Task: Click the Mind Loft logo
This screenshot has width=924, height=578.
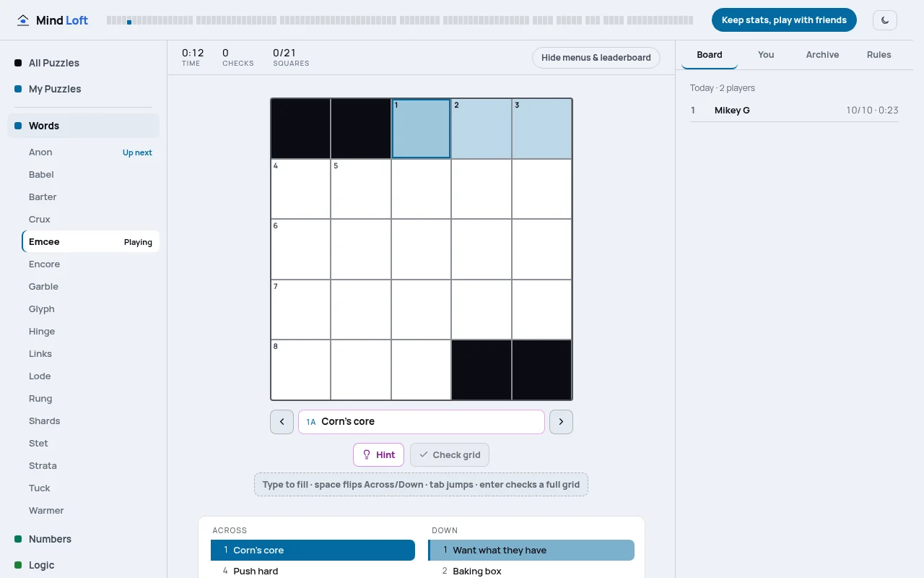Action: [53, 20]
